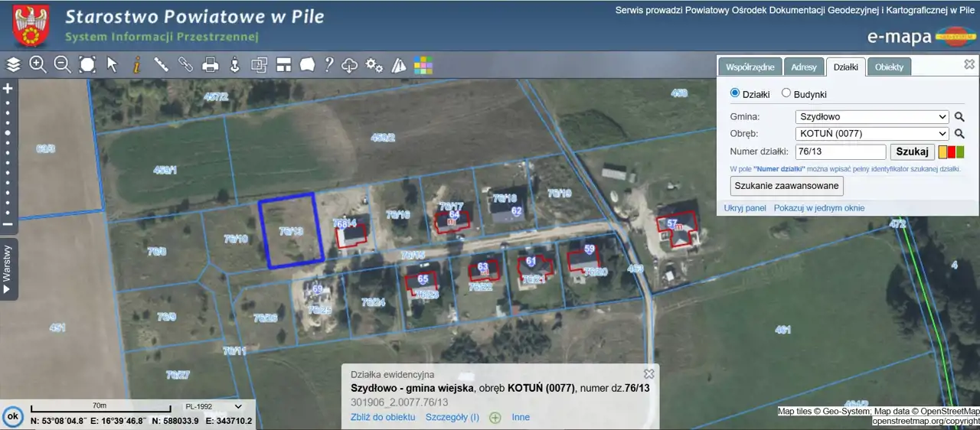Click the zoom in magnifier tool
The image size is (980, 430).
coord(38,65)
